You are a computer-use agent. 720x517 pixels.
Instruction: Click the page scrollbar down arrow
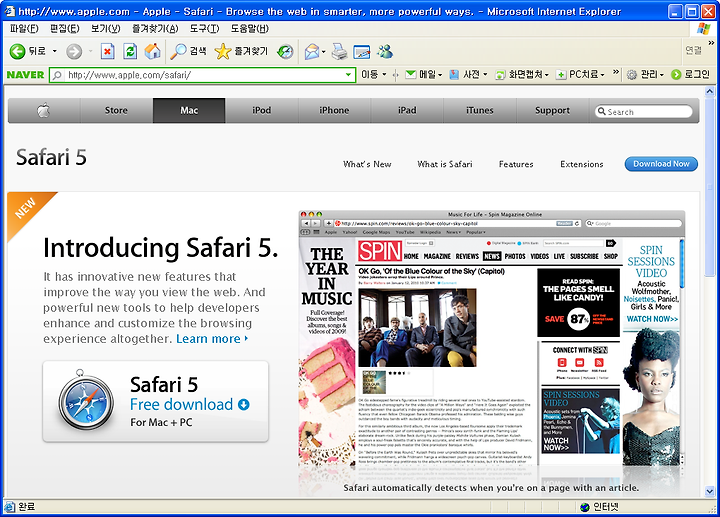[710, 492]
